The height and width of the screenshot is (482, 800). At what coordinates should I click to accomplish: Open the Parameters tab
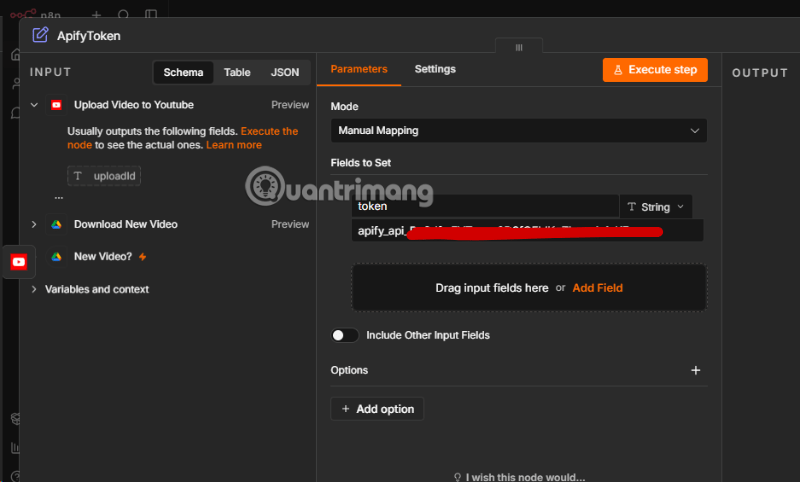359,69
